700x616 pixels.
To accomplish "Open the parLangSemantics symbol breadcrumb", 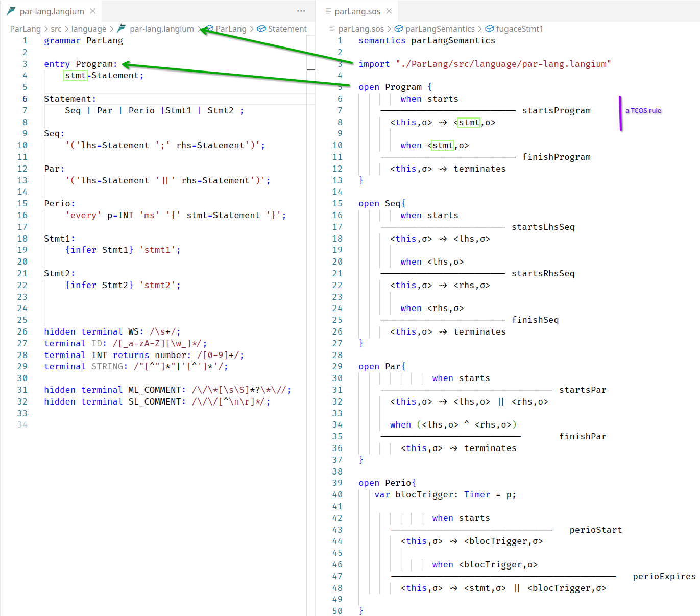I will pyautogui.click(x=440, y=29).
